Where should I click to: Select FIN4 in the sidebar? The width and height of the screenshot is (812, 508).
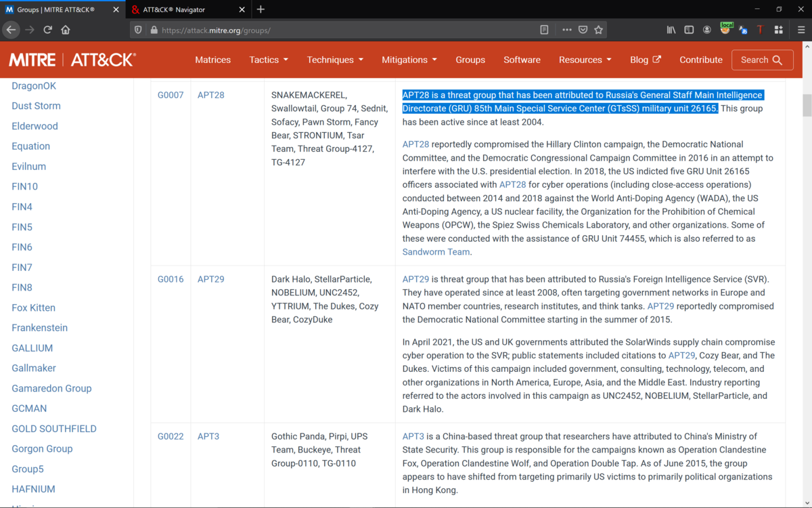click(22, 207)
